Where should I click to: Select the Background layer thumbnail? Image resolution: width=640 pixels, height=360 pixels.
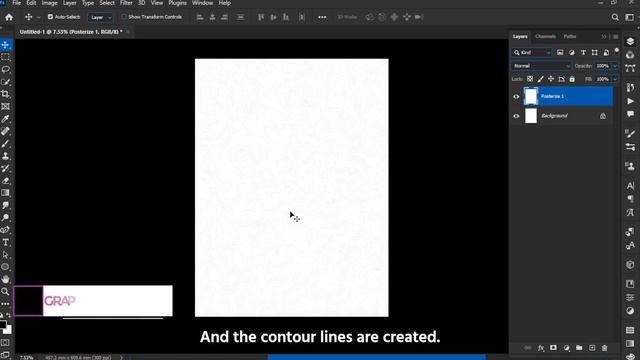531,116
